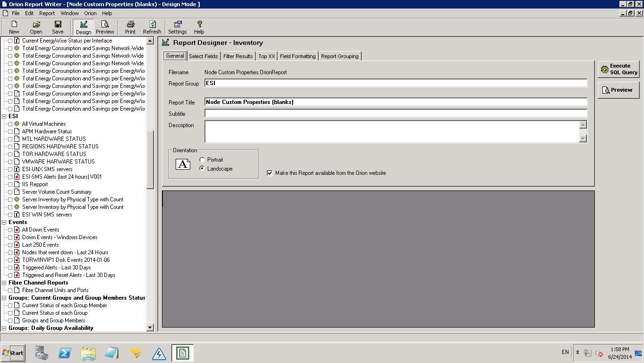Open the Report Grouping tab
The height and width of the screenshot is (363, 644).
340,56
